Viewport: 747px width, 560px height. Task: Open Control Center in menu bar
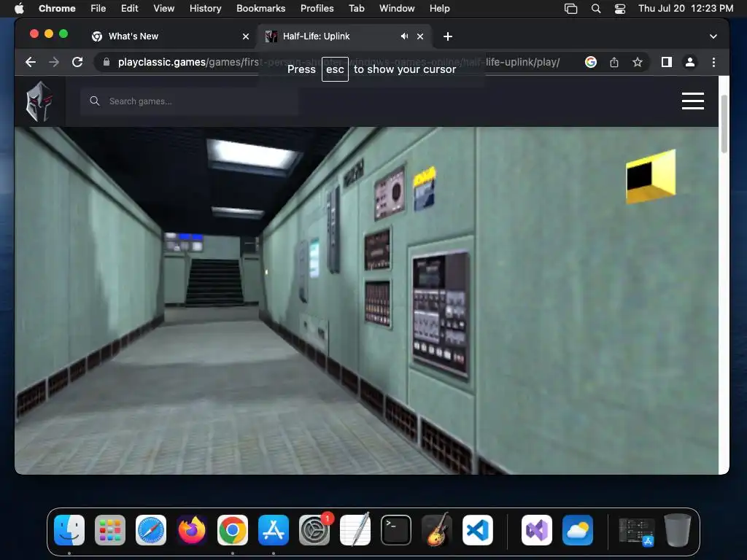click(620, 9)
